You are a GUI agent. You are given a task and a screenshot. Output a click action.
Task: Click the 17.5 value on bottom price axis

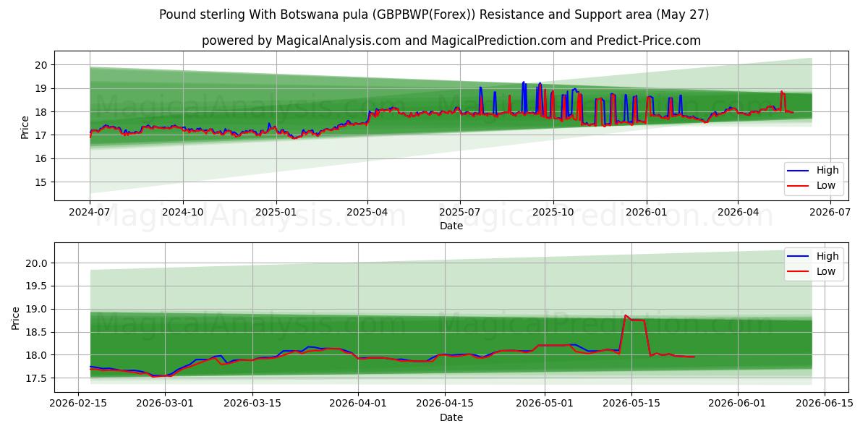(38, 378)
